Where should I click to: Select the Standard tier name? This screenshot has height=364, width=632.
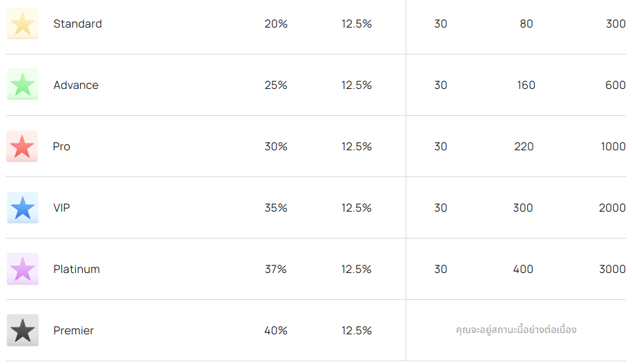tap(77, 23)
